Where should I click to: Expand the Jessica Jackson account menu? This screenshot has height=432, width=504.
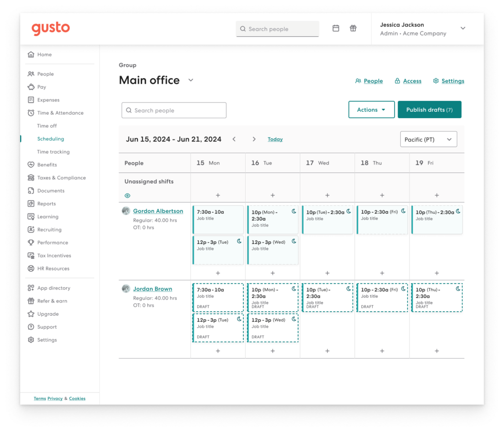(463, 29)
